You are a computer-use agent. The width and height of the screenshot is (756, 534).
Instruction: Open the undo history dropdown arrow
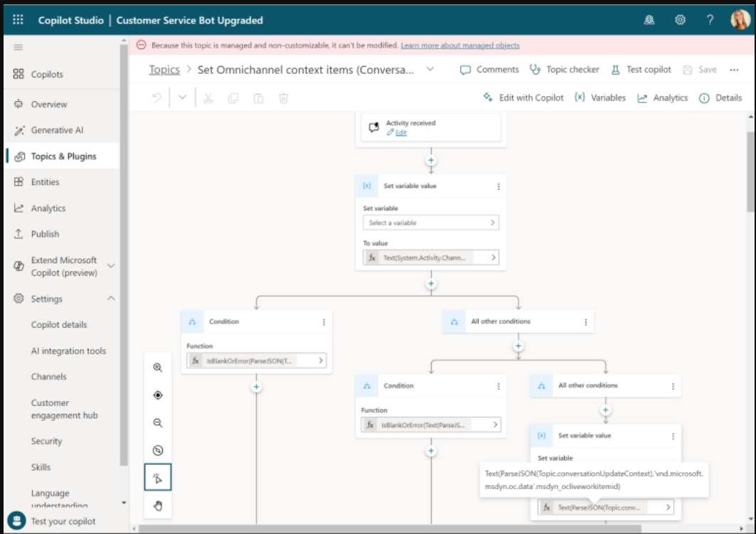coord(182,97)
